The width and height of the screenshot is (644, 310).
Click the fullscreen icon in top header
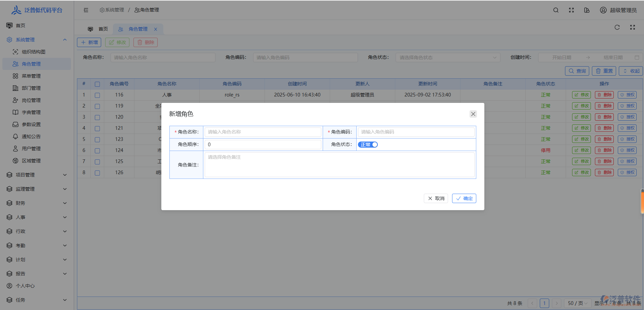[x=571, y=10]
